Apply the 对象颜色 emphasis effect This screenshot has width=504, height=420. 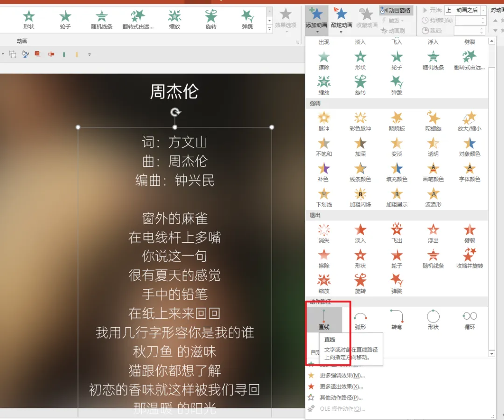tap(469, 147)
